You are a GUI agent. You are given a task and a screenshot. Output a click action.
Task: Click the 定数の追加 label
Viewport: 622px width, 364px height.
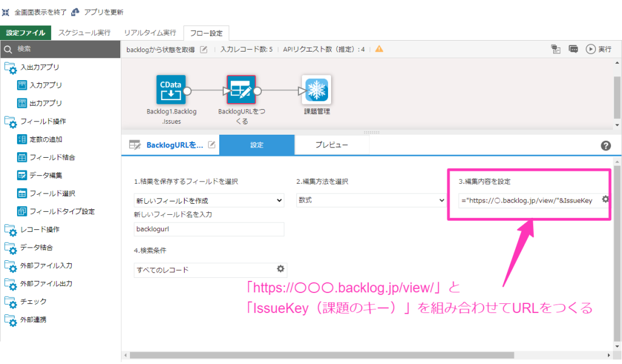(46, 140)
